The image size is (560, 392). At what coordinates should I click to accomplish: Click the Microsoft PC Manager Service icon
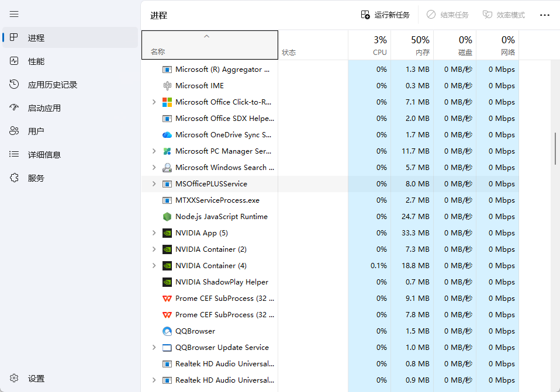tap(167, 151)
